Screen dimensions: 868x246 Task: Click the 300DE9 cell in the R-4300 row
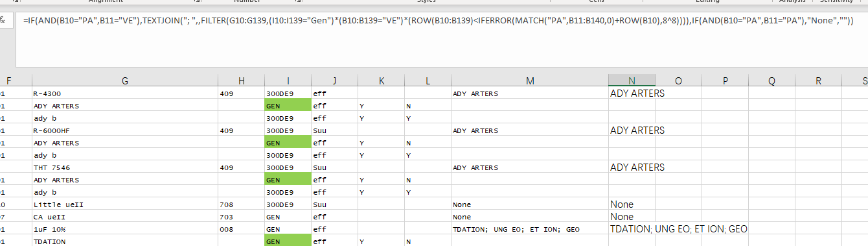pos(288,93)
